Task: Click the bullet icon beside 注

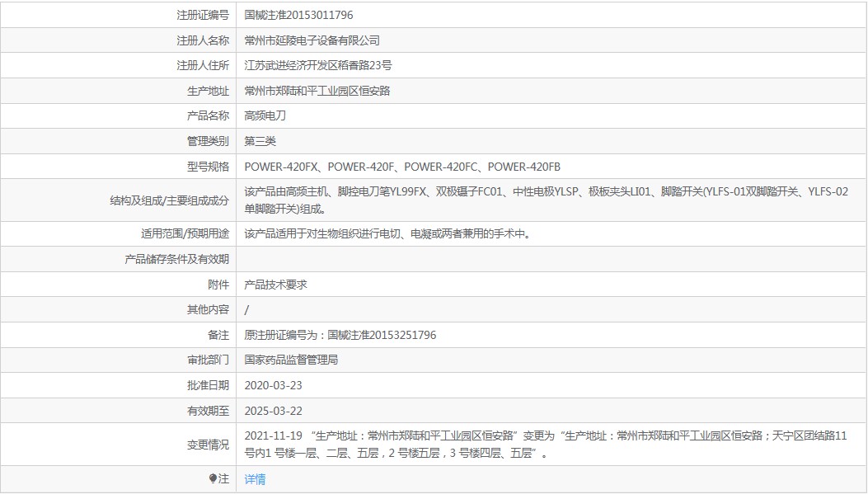Action: tap(213, 478)
